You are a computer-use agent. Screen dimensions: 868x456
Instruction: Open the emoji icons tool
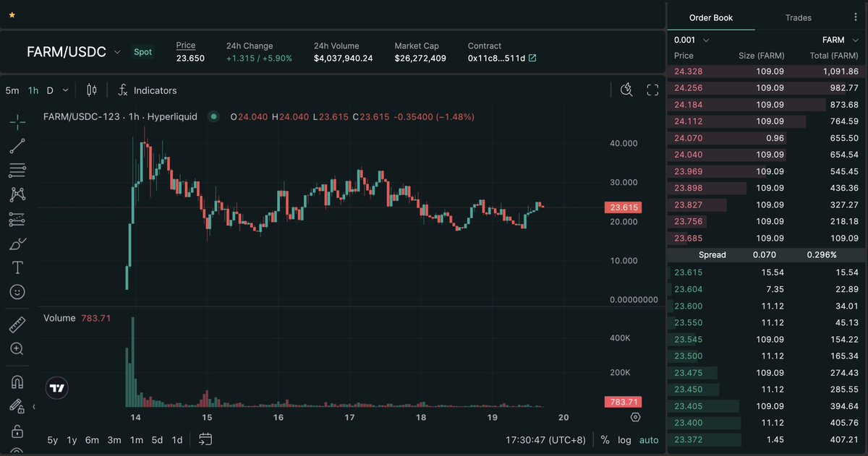[17, 292]
